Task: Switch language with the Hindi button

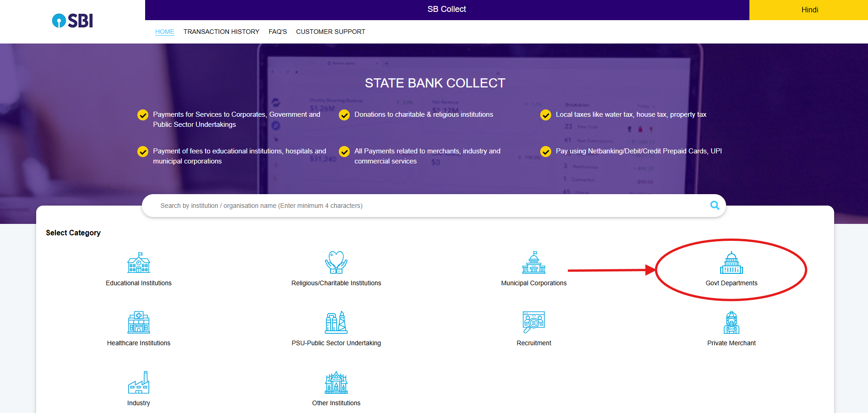Action: pyautogui.click(x=809, y=10)
